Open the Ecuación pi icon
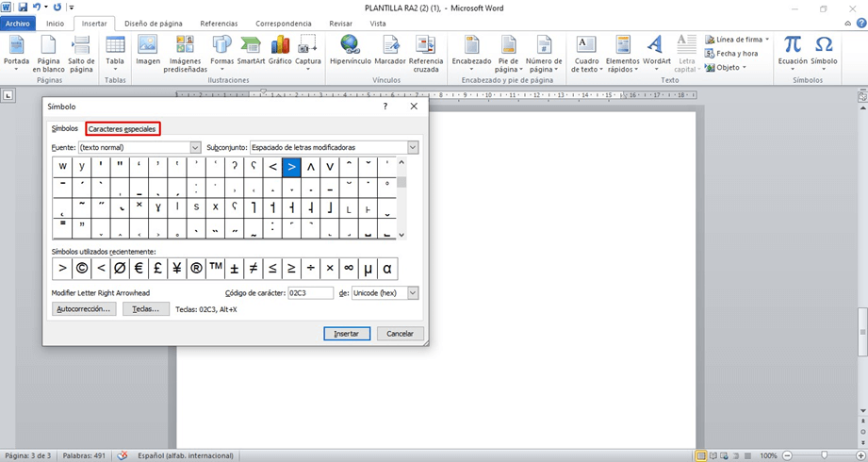 point(793,44)
